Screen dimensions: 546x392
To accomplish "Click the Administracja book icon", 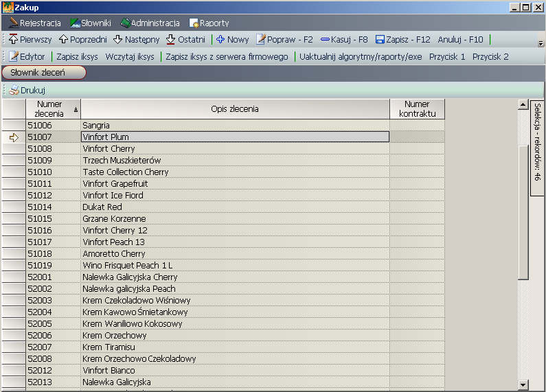I will [125, 23].
